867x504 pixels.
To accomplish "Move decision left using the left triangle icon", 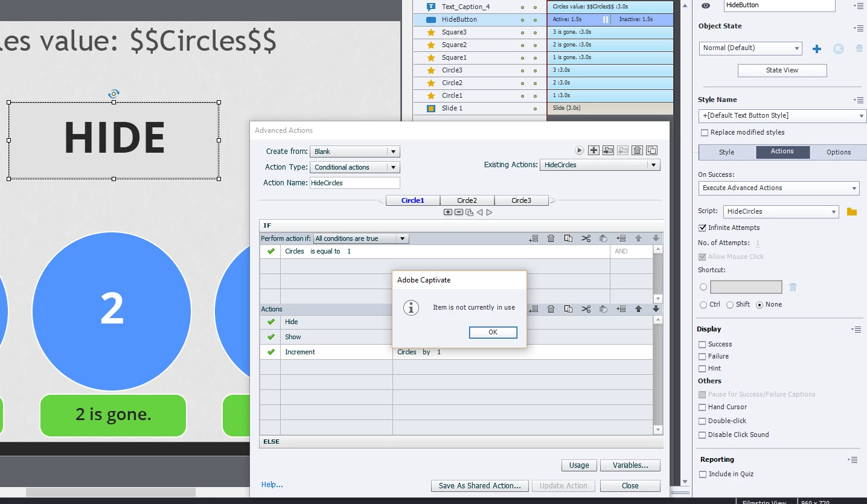I will (x=479, y=212).
